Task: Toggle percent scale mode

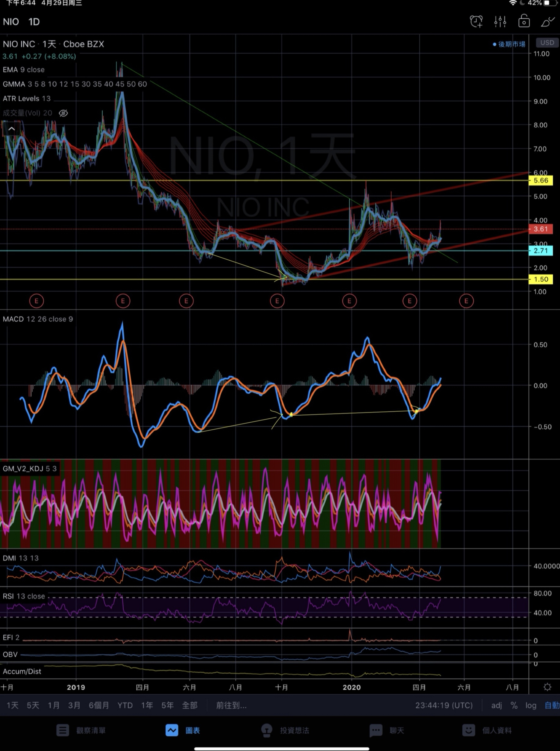Action: pos(514,706)
